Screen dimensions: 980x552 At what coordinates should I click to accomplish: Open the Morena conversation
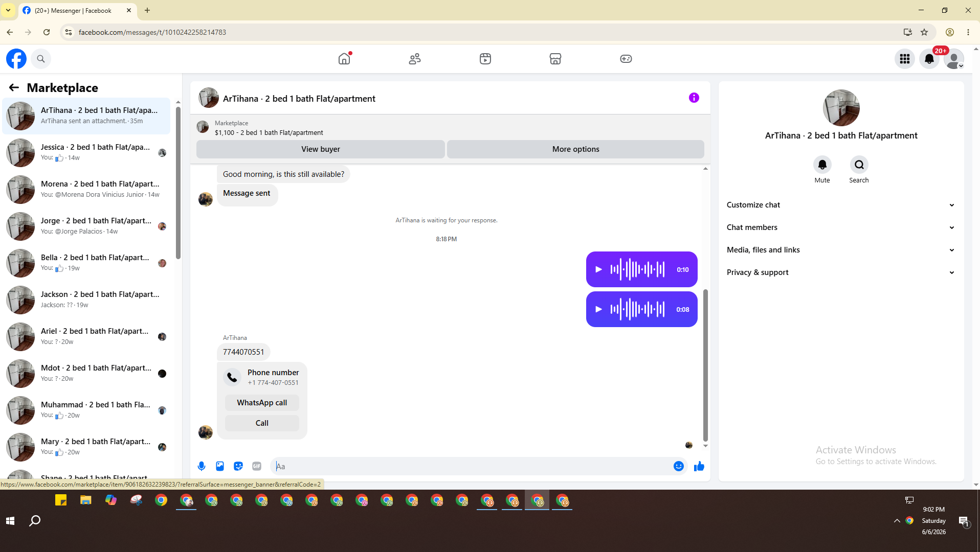(86, 190)
